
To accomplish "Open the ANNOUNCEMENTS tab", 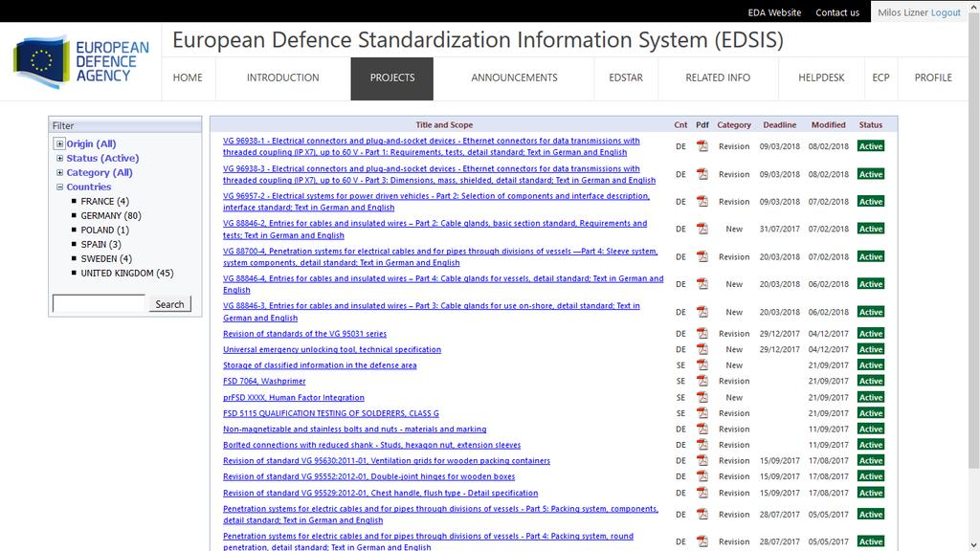I will [x=514, y=78].
